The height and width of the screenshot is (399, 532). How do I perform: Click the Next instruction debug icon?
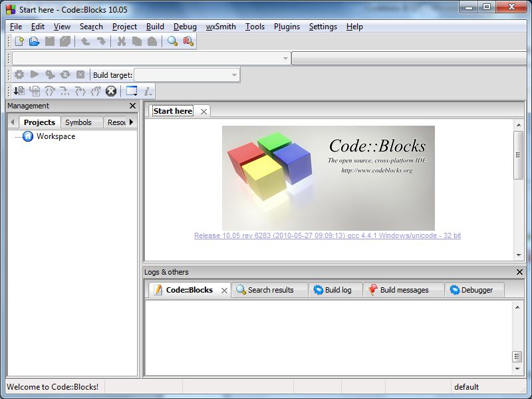point(65,91)
